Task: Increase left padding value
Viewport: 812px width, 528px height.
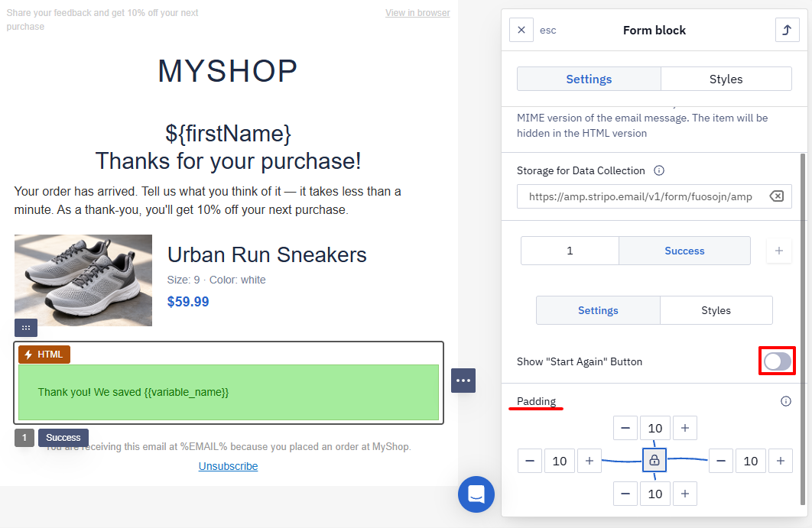Action: tap(590, 461)
